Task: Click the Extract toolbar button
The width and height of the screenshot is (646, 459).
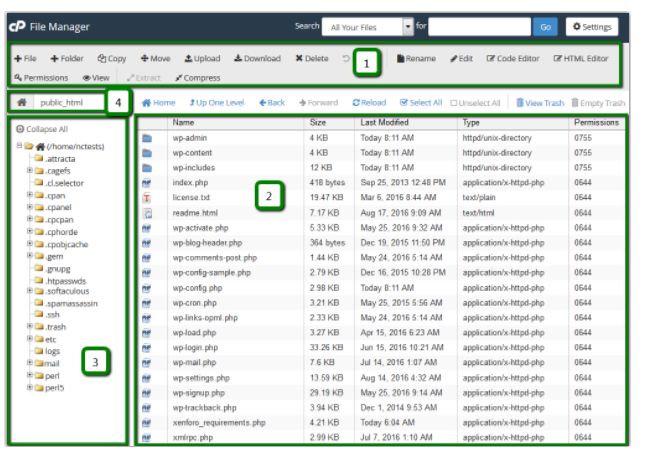Action: click(144, 78)
